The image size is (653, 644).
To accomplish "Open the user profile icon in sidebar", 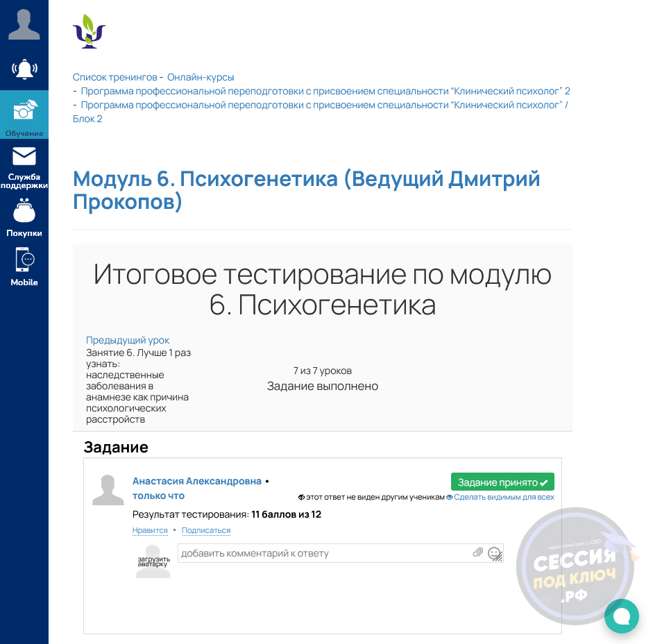I will tap(24, 25).
